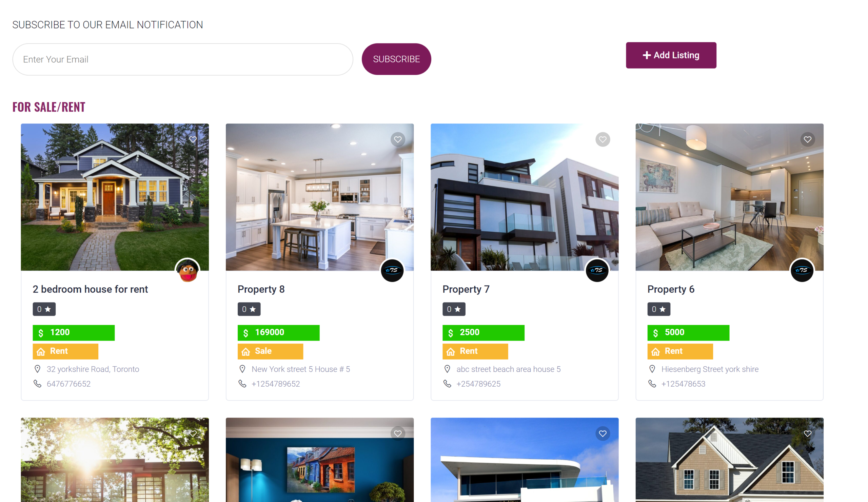868x502 pixels.
Task: Open the Property 7 title link
Action: [x=466, y=289]
